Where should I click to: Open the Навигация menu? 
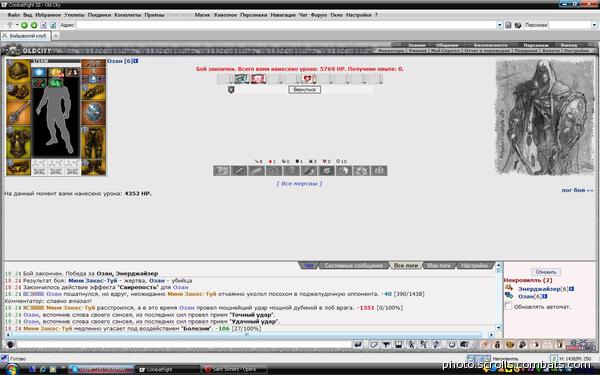click(x=283, y=15)
